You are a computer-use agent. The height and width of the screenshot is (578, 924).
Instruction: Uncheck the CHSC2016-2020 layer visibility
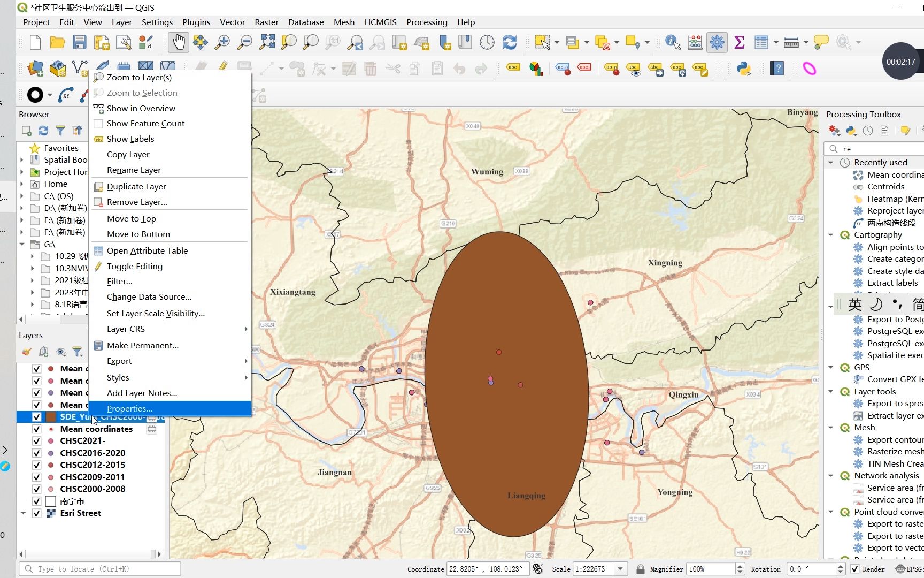pos(36,453)
